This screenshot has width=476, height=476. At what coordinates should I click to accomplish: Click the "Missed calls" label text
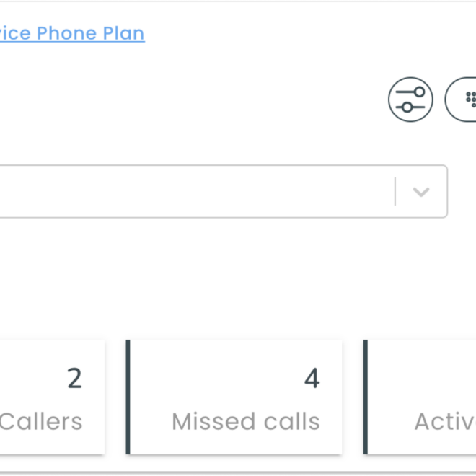pyautogui.click(x=245, y=421)
